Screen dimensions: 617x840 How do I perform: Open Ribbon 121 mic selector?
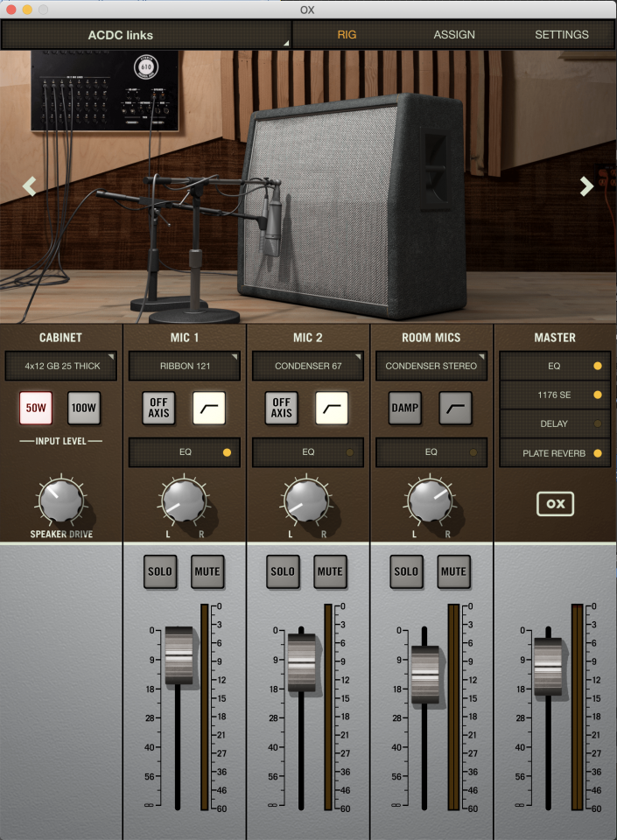[185, 366]
